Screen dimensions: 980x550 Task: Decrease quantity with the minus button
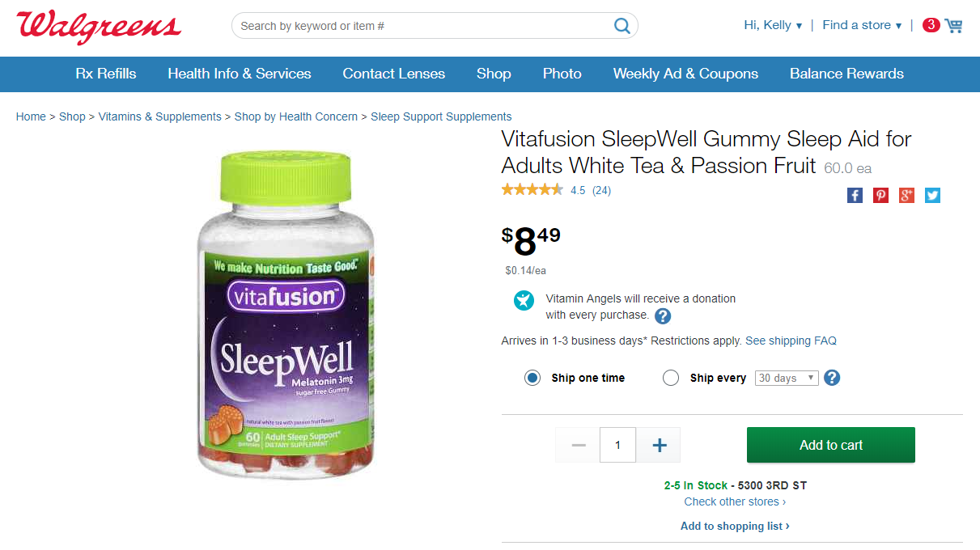point(578,445)
